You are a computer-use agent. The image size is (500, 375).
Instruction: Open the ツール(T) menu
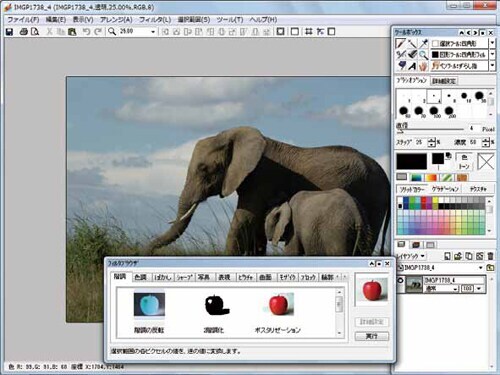pyautogui.click(x=230, y=20)
